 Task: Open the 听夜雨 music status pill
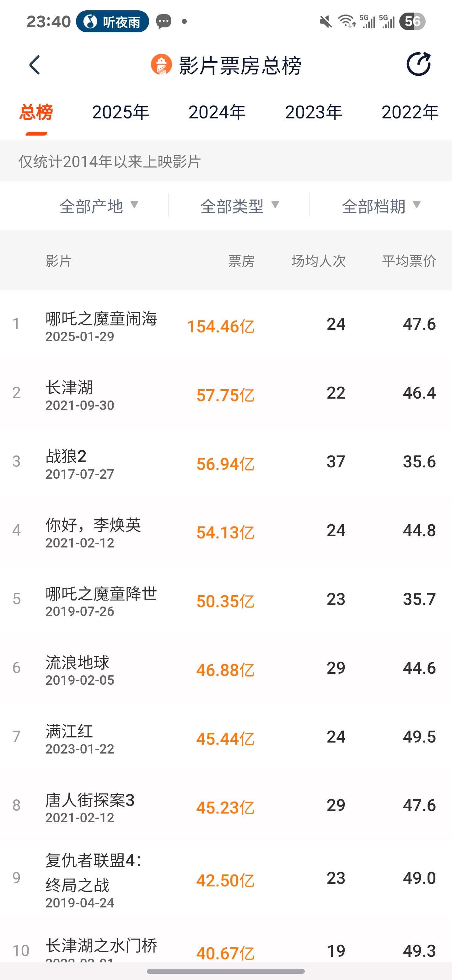point(112,22)
